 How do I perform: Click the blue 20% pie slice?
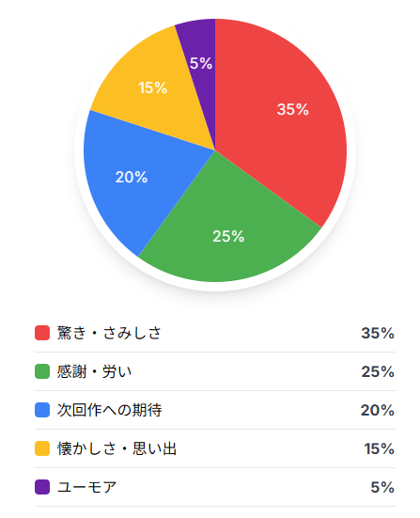[139, 179]
